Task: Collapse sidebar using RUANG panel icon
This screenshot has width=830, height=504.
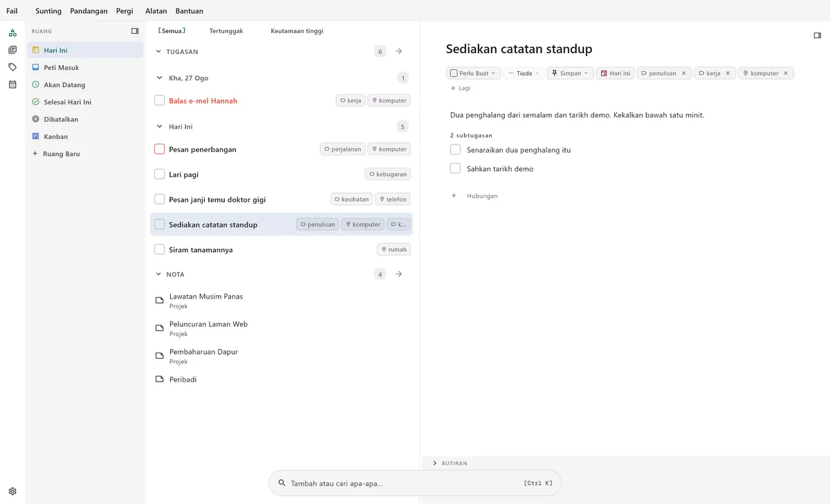Action: [x=135, y=31]
